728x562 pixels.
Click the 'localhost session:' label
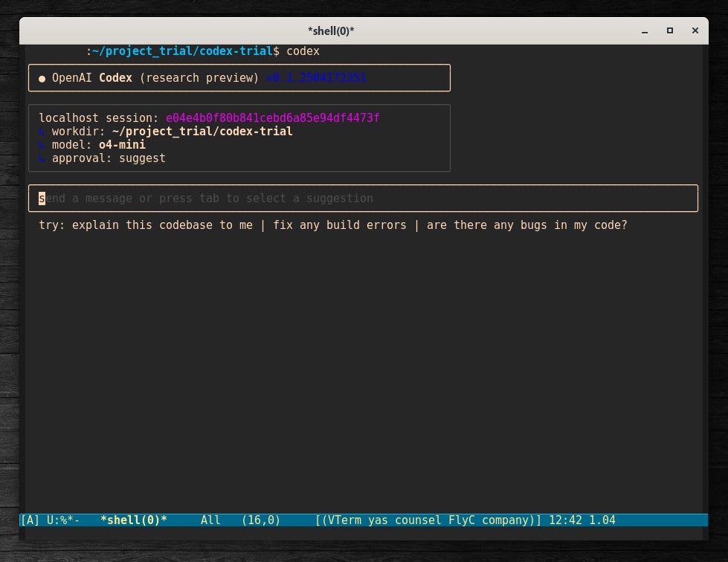click(99, 118)
